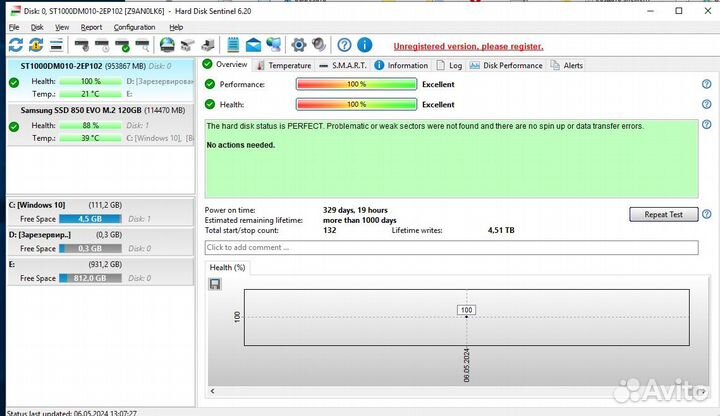Open the Configuration menu
The height and width of the screenshot is (416, 720).
tap(135, 27)
